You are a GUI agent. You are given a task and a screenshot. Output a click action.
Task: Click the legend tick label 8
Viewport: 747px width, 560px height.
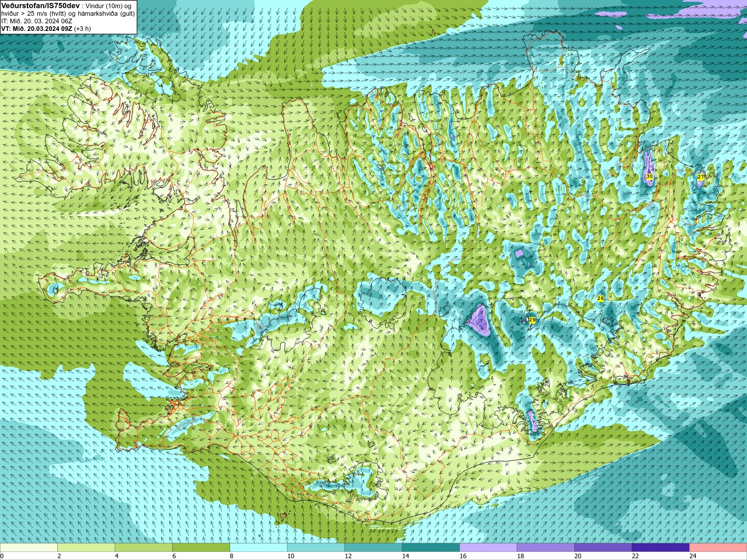[232, 556]
